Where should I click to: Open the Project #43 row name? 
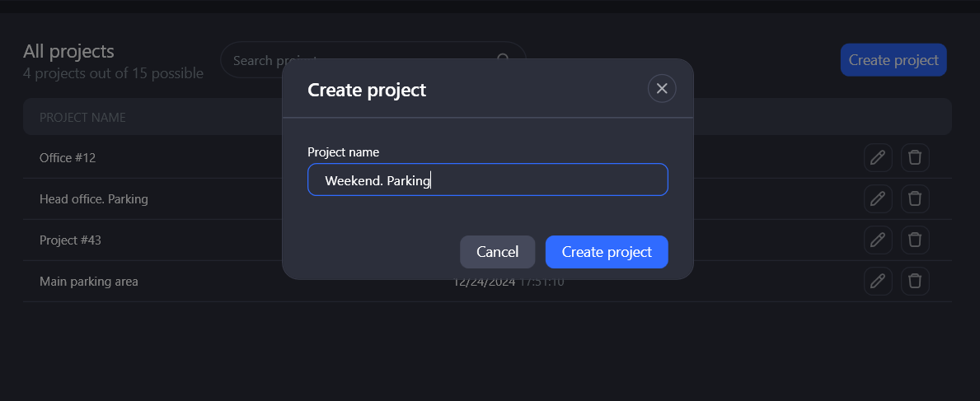point(70,240)
